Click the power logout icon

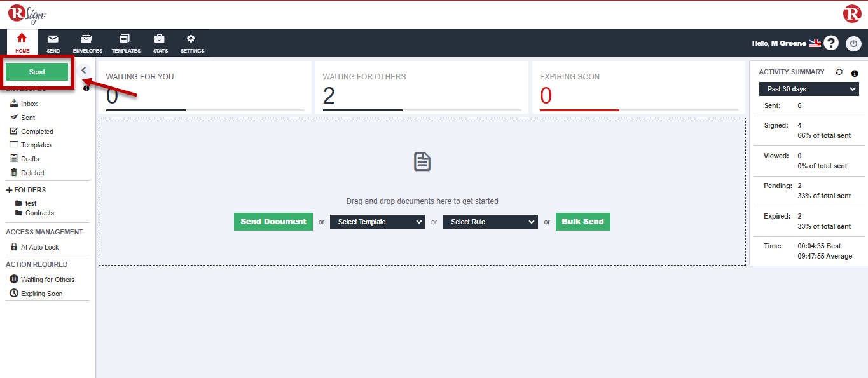(x=853, y=43)
